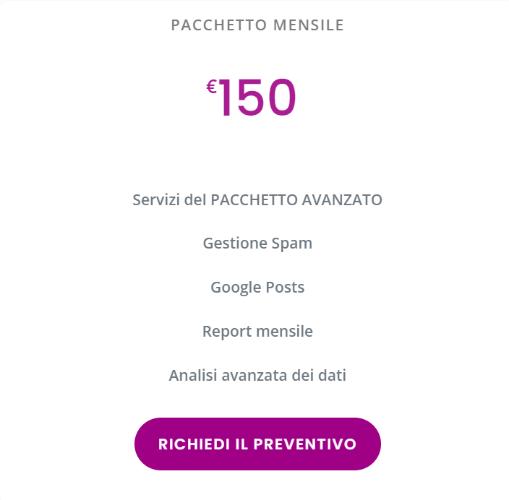The width and height of the screenshot is (509, 500).
Task: Click the word AVANZATO in the services line
Action: click(342, 200)
